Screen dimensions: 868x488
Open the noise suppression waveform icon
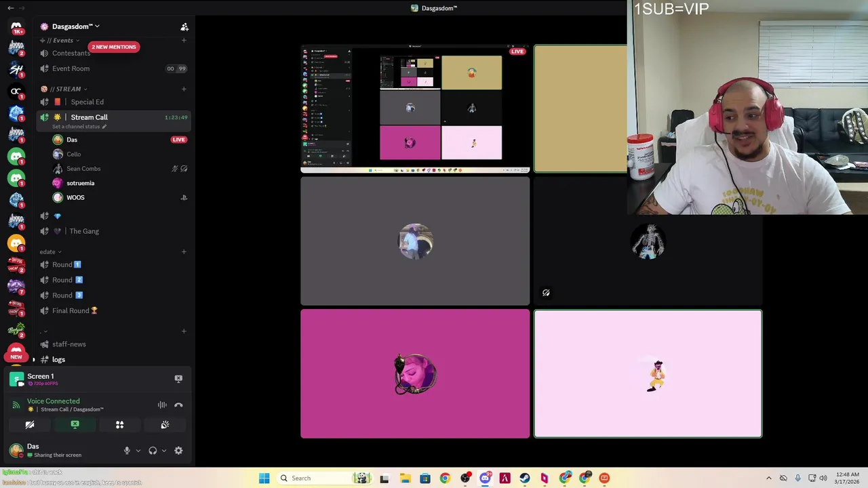point(162,405)
